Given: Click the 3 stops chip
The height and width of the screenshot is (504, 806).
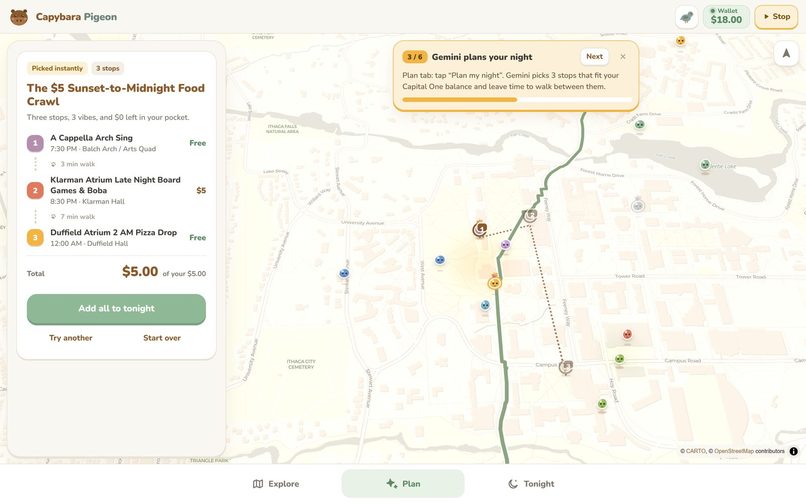Looking at the screenshot, I should click(107, 68).
